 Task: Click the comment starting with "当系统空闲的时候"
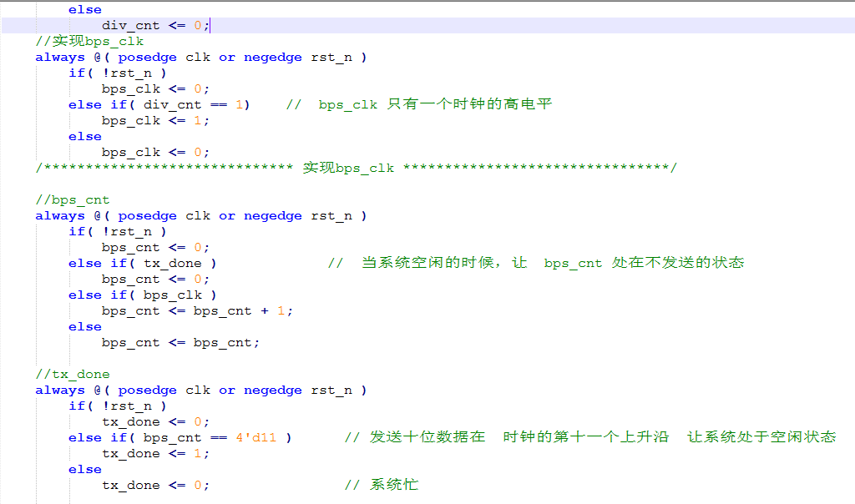pyautogui.click(x=551, y=264)
